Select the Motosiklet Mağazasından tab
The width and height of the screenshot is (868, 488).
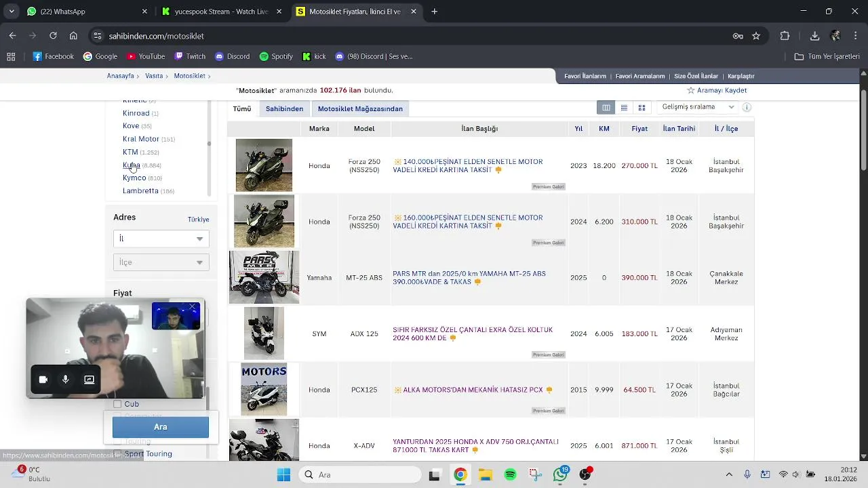[x=360, y=108]
